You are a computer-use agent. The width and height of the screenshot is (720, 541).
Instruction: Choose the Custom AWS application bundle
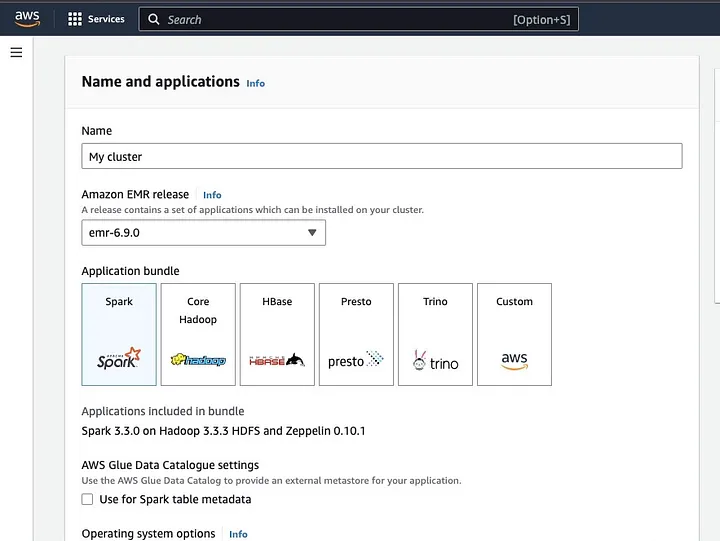pos(514,334)
